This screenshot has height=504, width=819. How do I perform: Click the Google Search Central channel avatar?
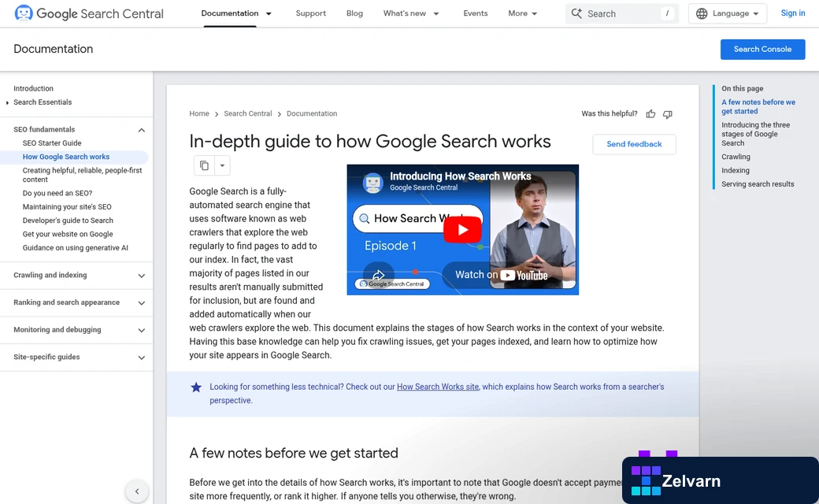click(x=373, y=183)
